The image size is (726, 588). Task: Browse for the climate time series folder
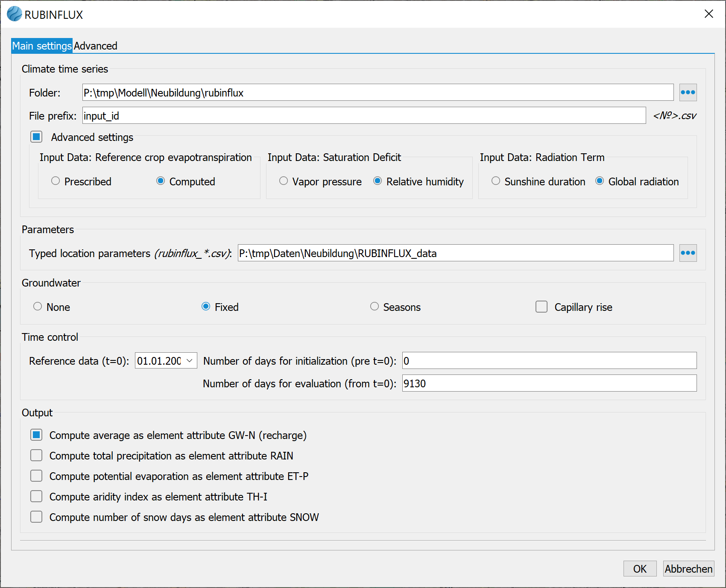coord(688,93)
